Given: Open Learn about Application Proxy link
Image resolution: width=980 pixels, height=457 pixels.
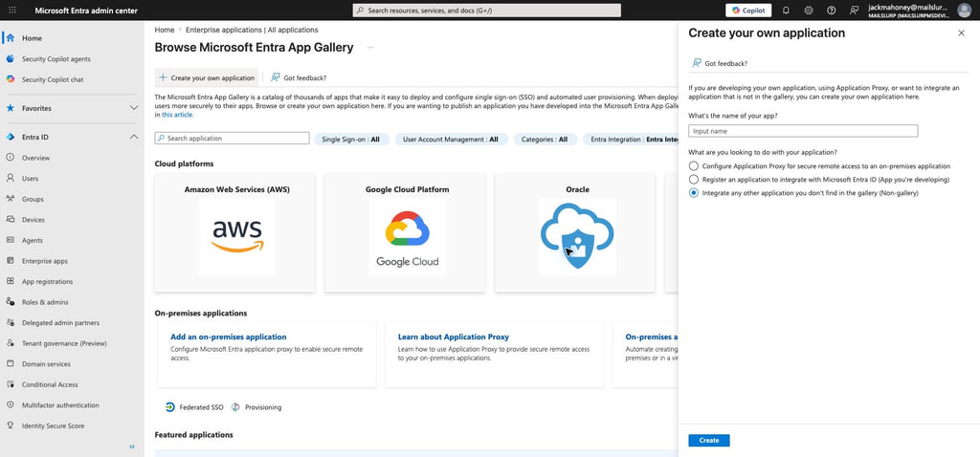Looking at the screenshot, I should coord(454,337).
